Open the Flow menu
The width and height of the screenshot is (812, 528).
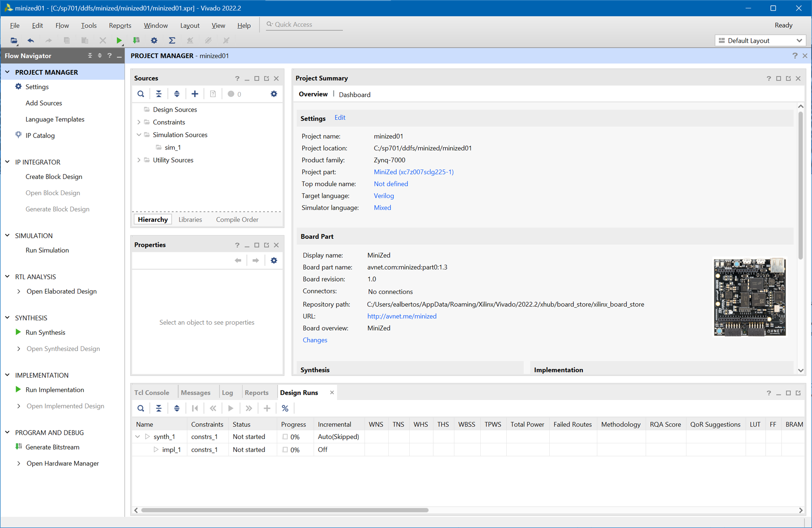[x=62, y=25]
